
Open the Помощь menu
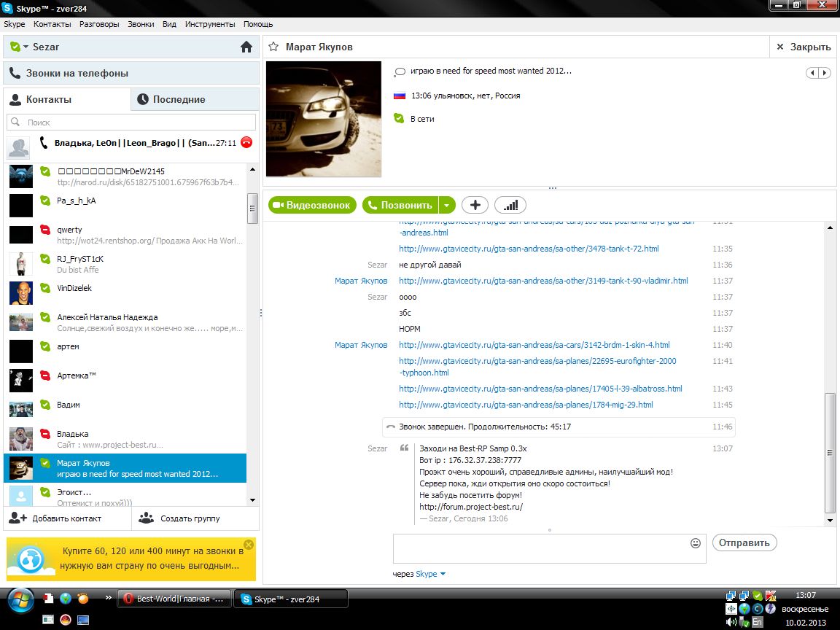[258, 24]
